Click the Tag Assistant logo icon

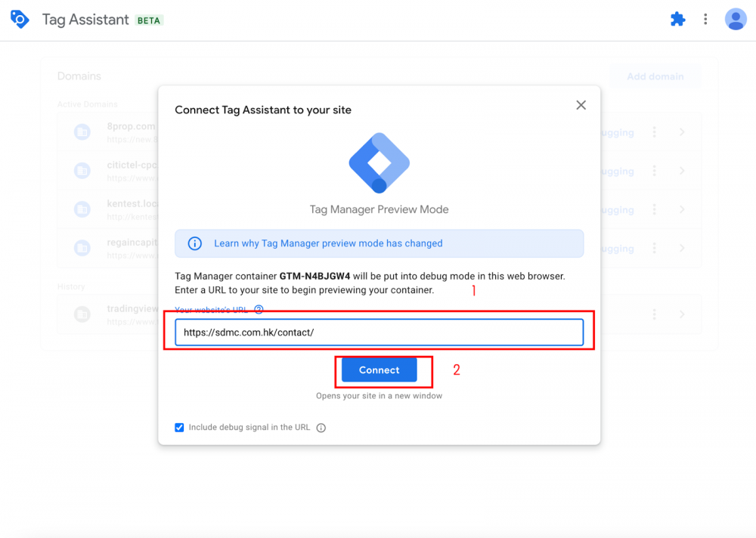point(20,20)
